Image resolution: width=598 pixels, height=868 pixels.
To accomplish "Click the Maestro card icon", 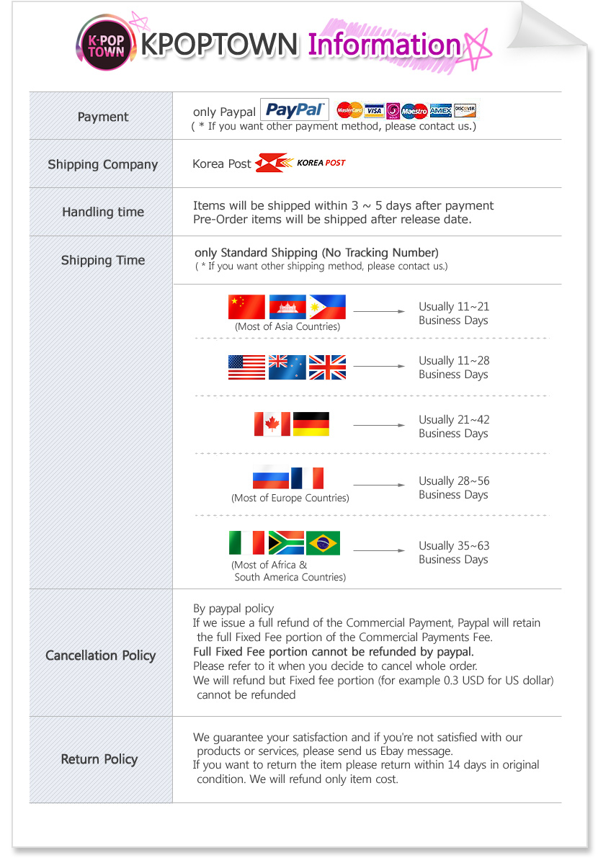I will coord(414,111).
